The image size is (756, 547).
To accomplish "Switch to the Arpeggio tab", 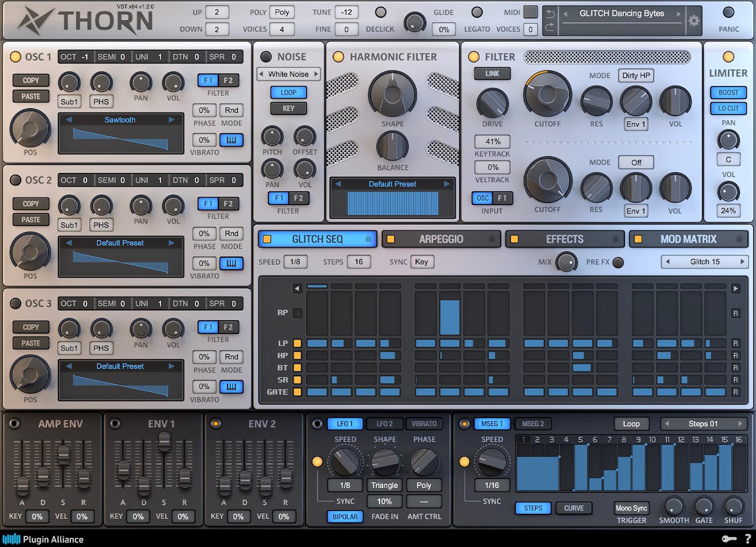I will [441, 239].
